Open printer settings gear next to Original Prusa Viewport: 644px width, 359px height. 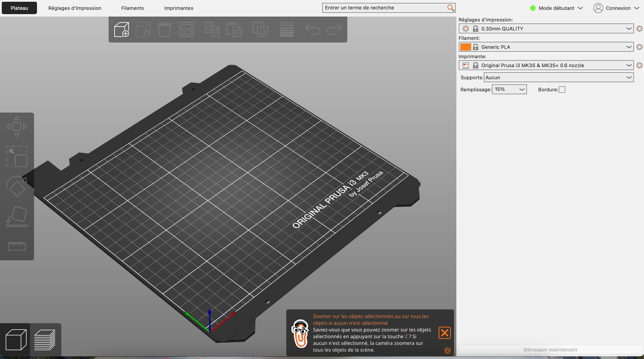click(639, 65)
